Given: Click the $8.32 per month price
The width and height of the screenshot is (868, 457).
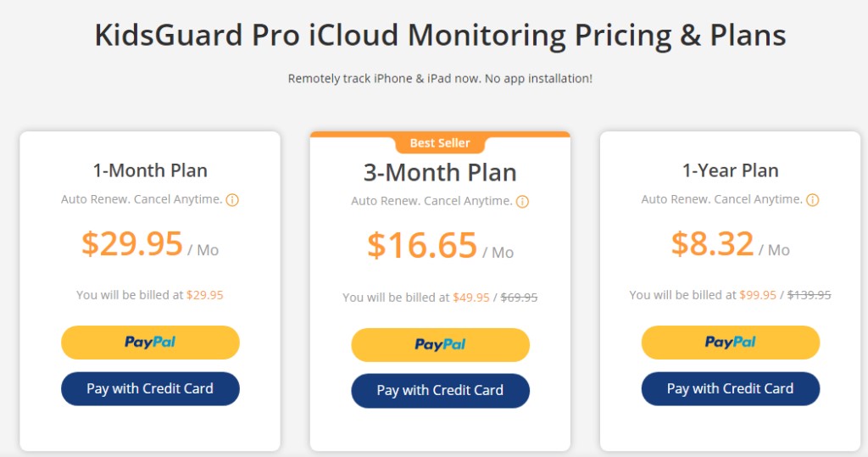Looking at the screenshot, I should [x=730, y=243].
